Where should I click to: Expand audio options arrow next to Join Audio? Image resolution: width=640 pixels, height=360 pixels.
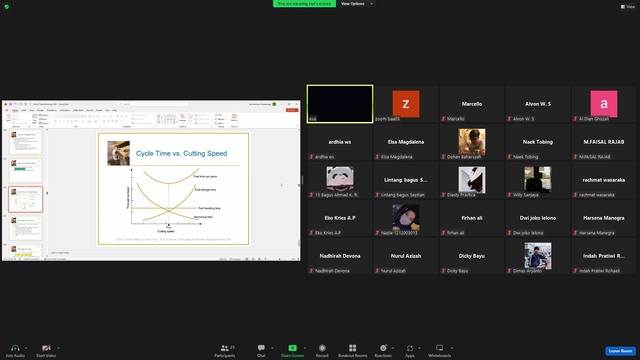26,348
